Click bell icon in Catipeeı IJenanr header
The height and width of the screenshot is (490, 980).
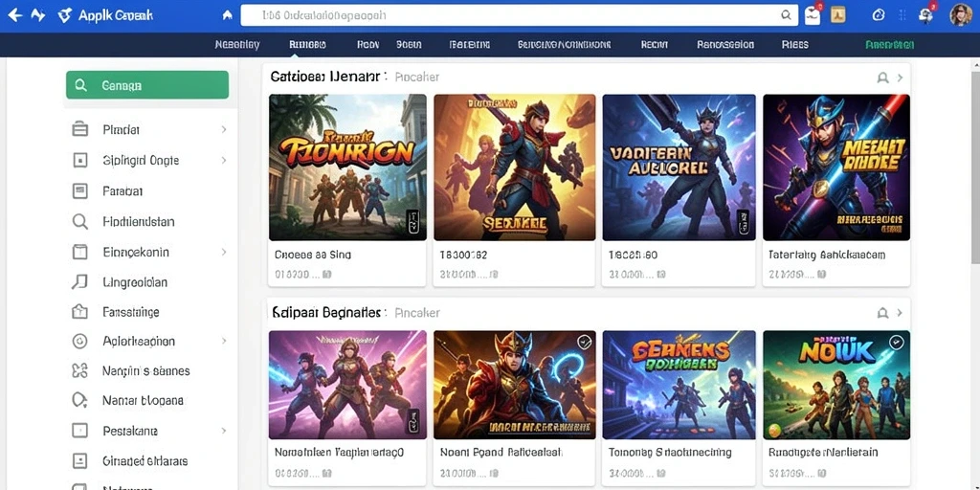pyautogui.click(x=882, y=78)
